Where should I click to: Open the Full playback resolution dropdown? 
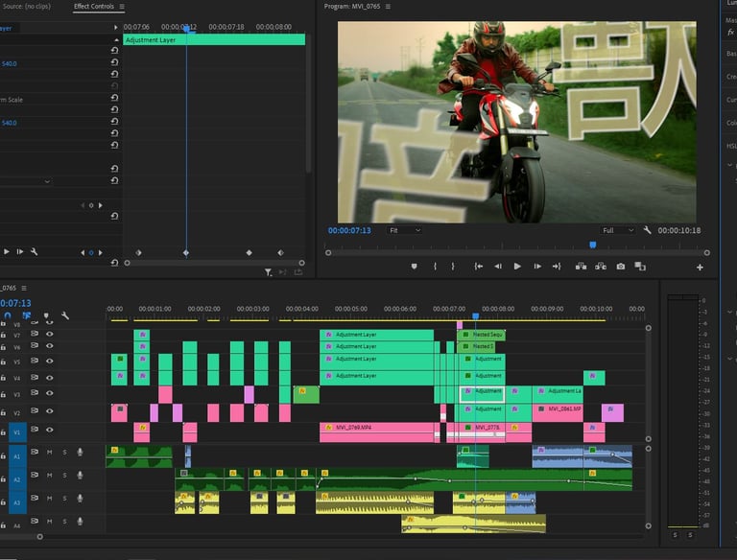tap(618, 230)
